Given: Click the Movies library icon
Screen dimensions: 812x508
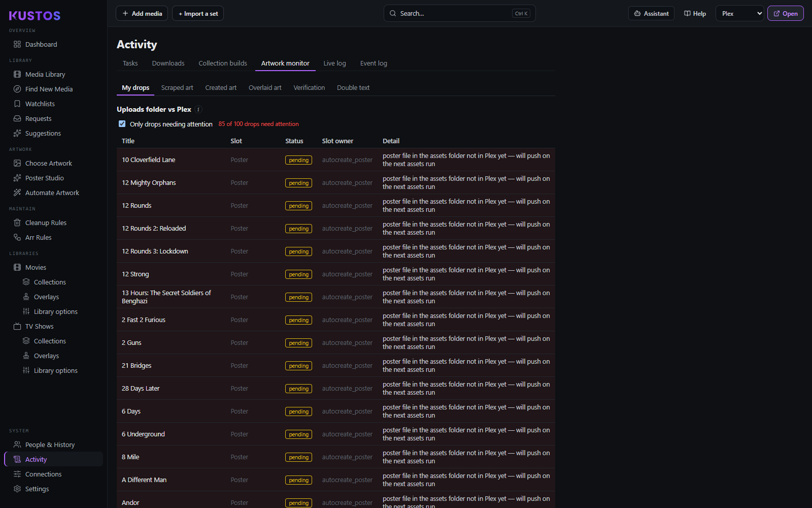Looking at the screenshot, I should [17, 267].
